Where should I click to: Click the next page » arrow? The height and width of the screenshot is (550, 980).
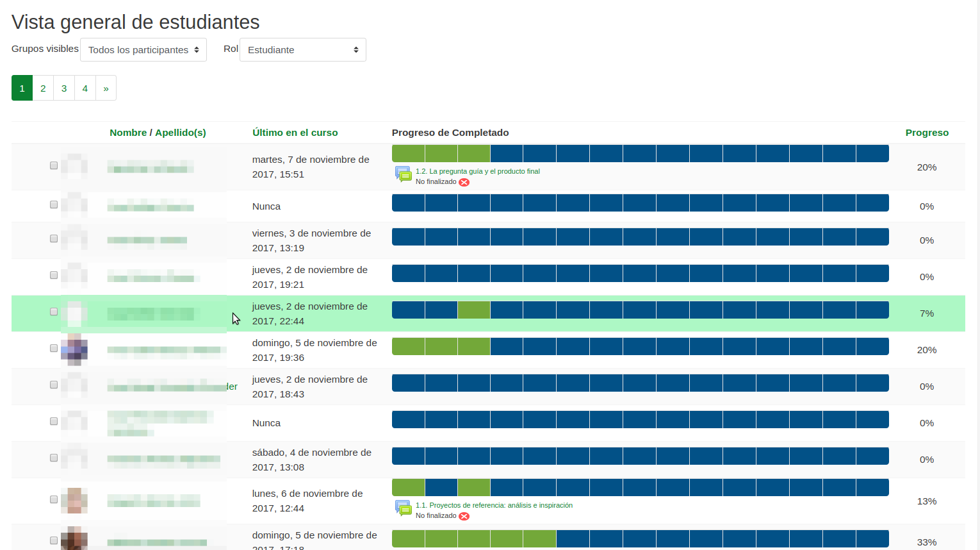click(106, 88)
